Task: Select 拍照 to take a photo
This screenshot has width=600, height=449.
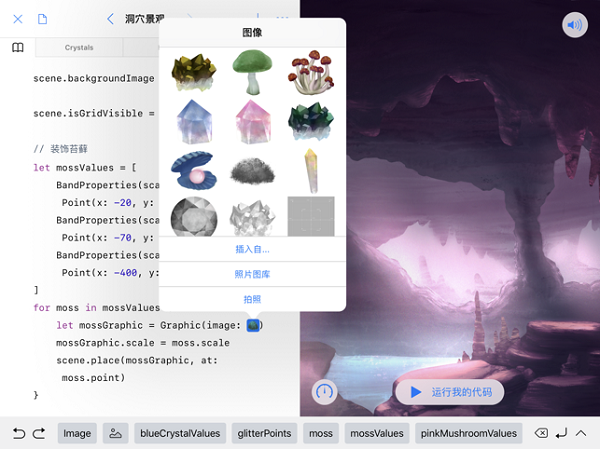Action: point(253,299)
